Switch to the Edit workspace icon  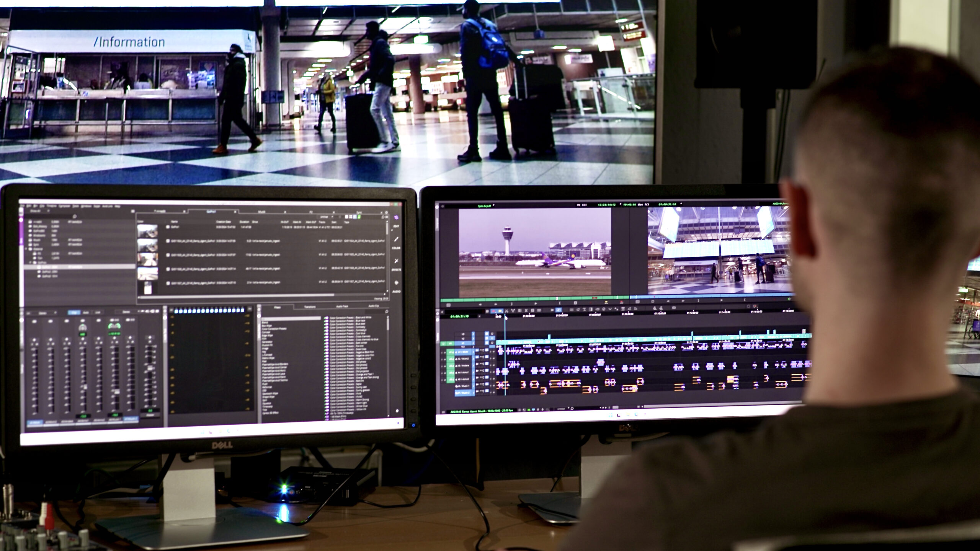pos(396,217)
